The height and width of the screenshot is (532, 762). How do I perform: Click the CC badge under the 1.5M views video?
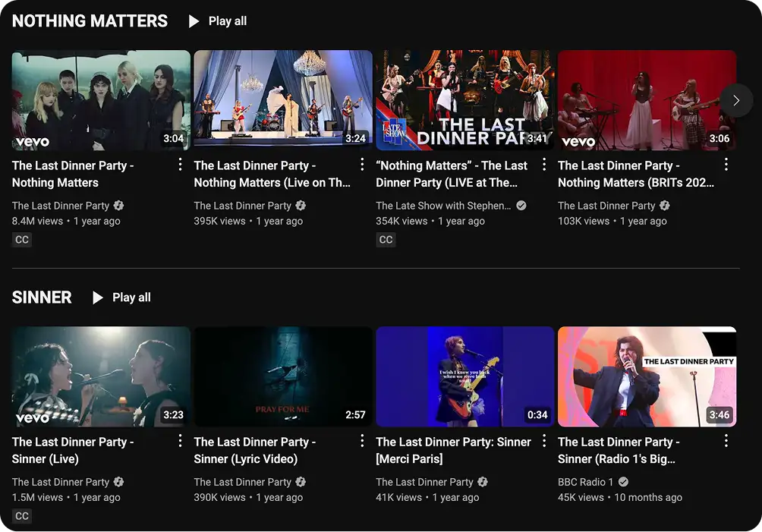pyautogui.click(x=22, y=516)
